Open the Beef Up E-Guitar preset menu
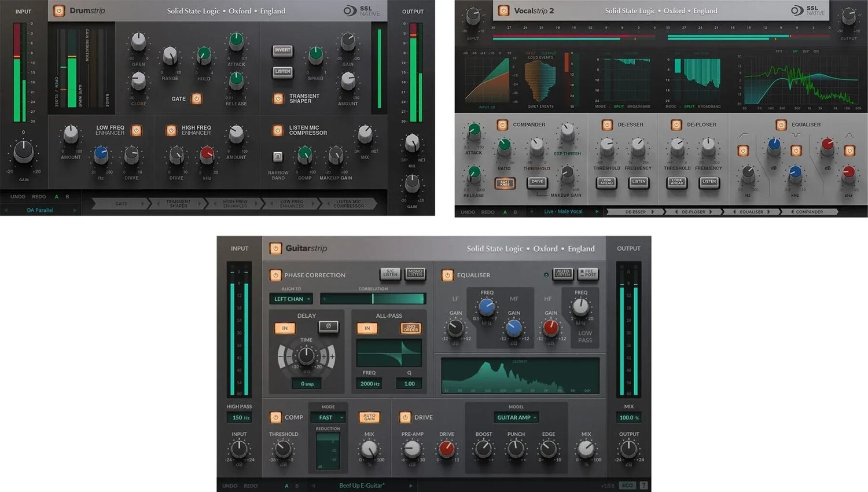Viewport: 868px width, 492px height. point(362,486)
